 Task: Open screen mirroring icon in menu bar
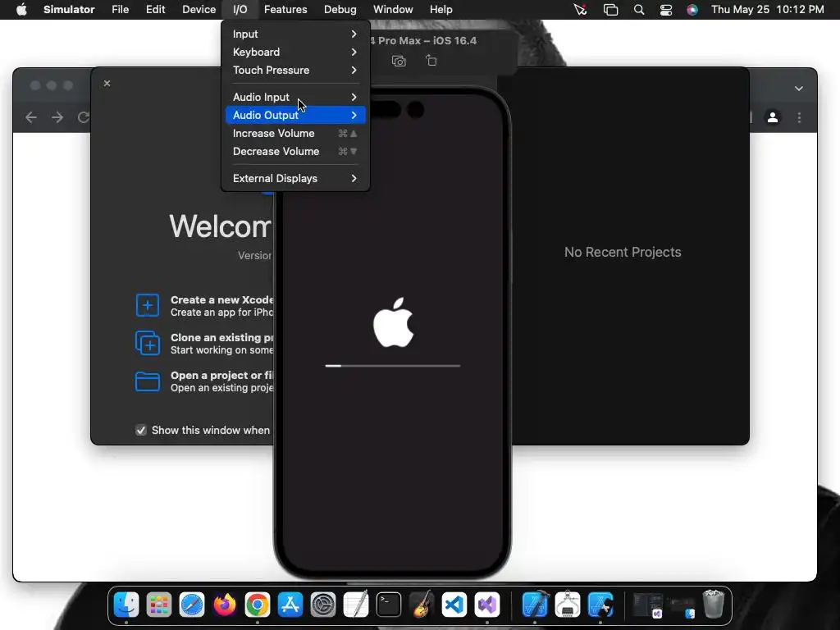tap(610, 10)
